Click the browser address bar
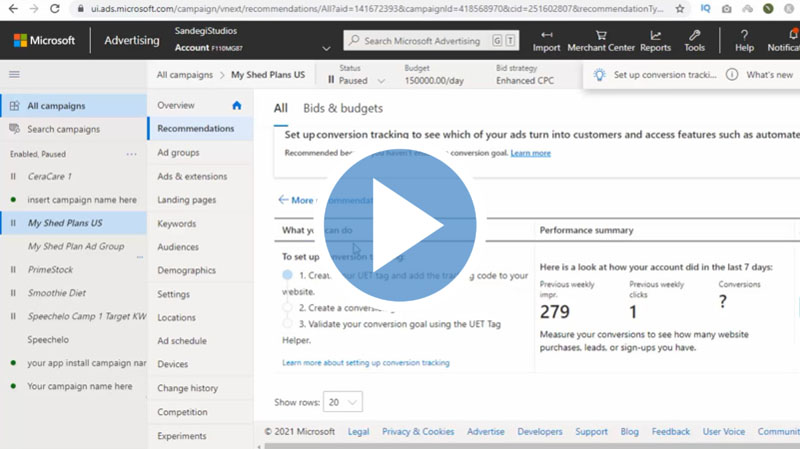Screen dimensions: 800x449 click(378, 9)
